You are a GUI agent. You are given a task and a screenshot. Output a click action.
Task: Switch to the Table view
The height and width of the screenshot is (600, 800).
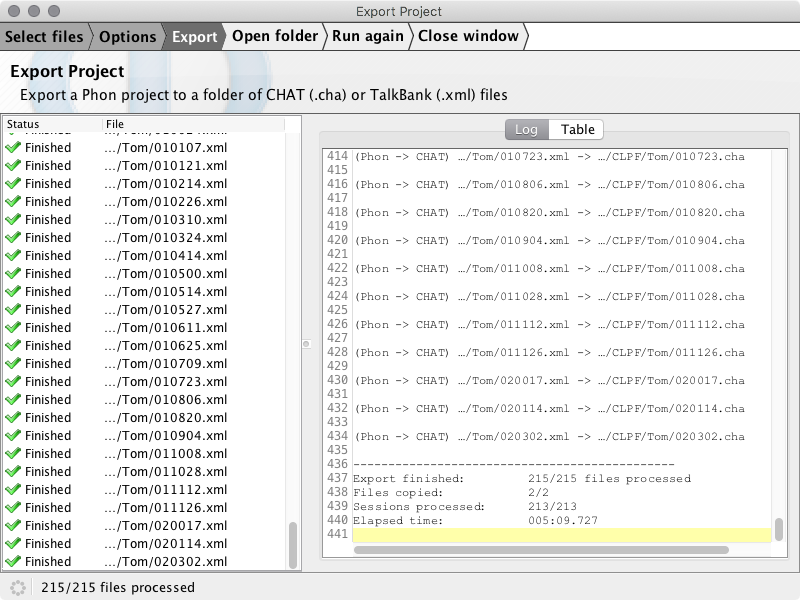pyautogui.click(x=577, y=130)
